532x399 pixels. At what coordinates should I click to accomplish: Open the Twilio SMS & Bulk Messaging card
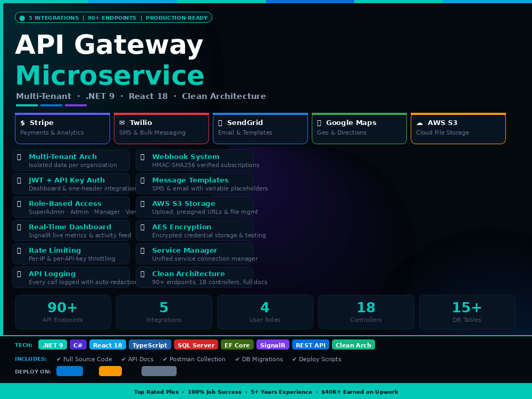coord(162,128)
